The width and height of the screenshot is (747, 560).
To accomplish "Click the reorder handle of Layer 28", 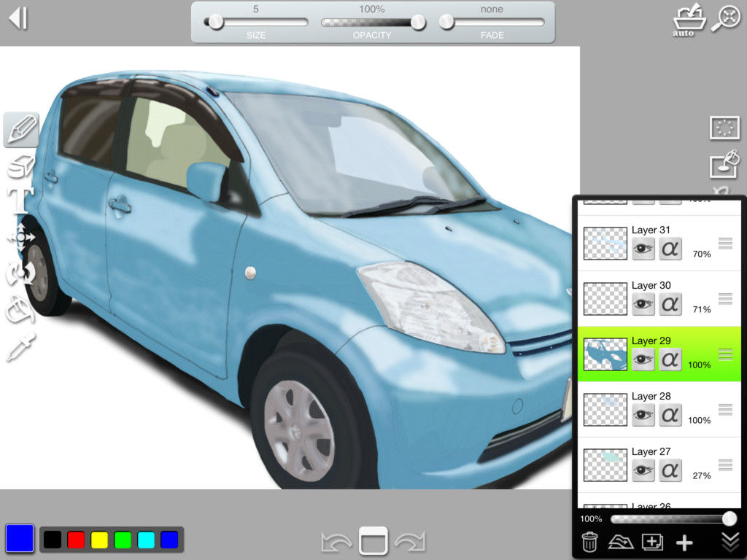I will 726,410.
